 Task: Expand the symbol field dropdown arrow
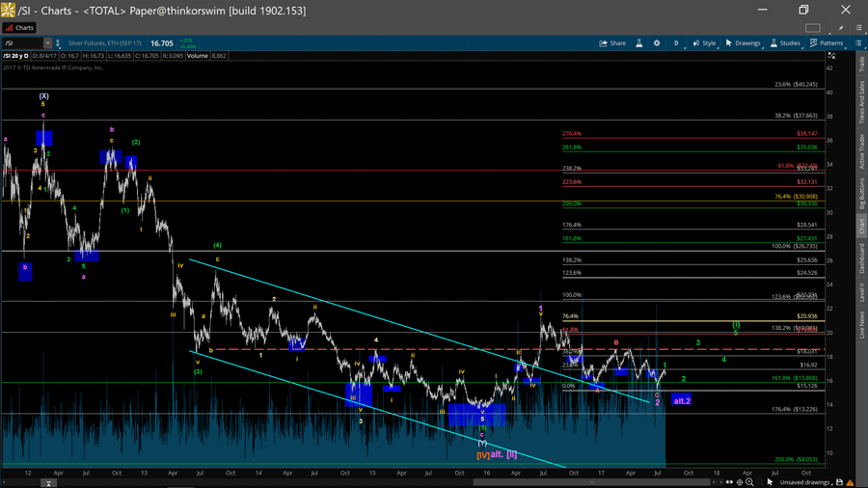47,43
